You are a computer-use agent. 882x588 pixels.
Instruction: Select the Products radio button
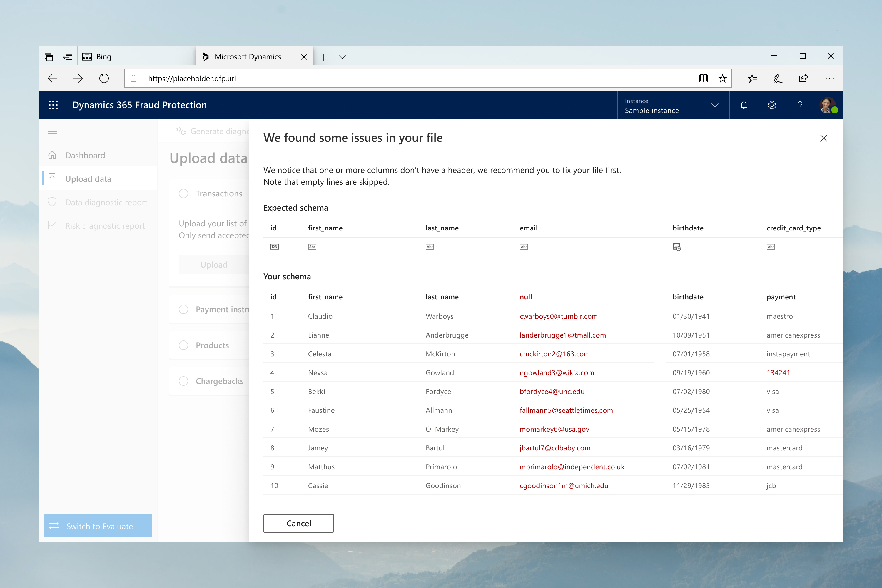[x=183, y=345]
